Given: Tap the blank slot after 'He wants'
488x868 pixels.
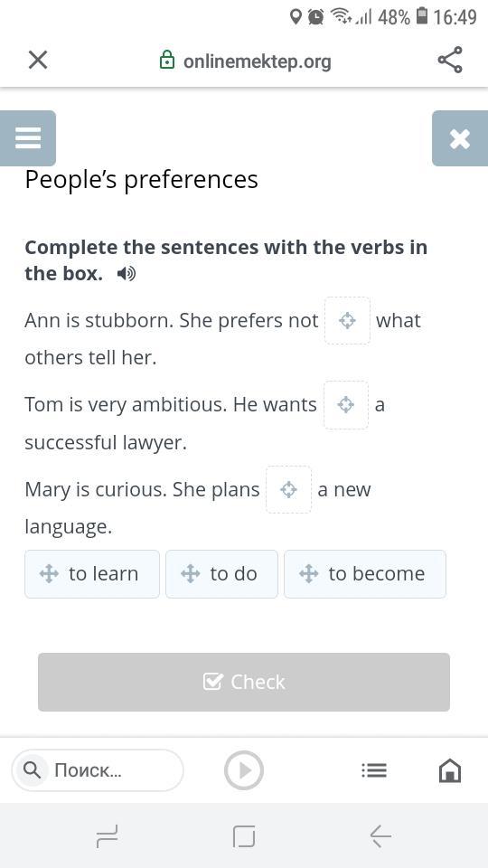Looking at the screenshot, I should point(346,405).
